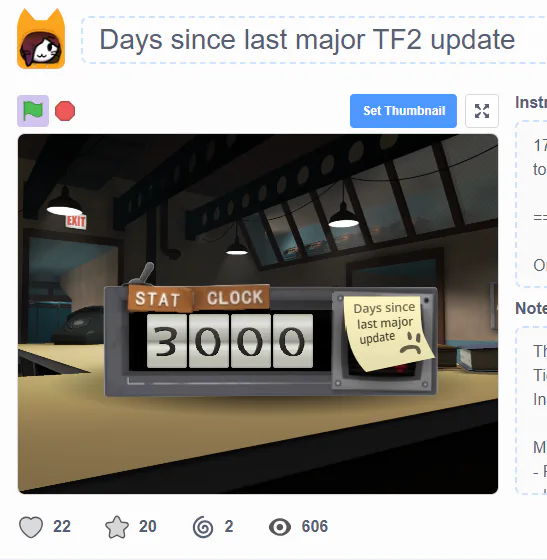Image resolution: width=547 pixels, height=560 pixels.
Task: Click the EXIT sign in the stage scene
Action: [76, 221]
